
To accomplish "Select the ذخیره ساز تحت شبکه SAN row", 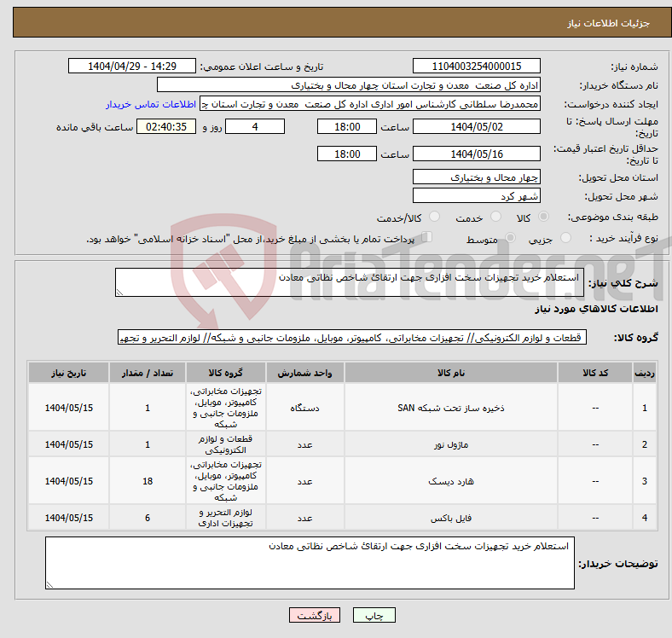I will tap(450, 408).
